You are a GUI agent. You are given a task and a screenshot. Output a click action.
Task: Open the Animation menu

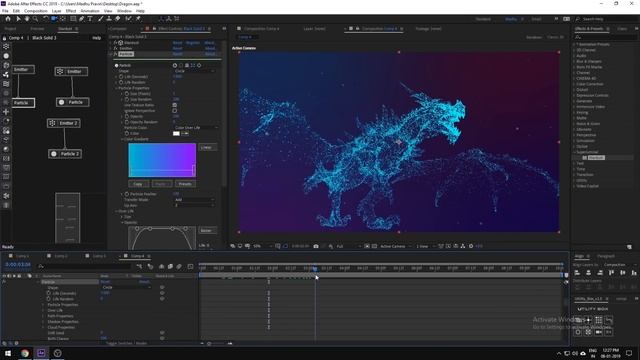tap(90, 11)
